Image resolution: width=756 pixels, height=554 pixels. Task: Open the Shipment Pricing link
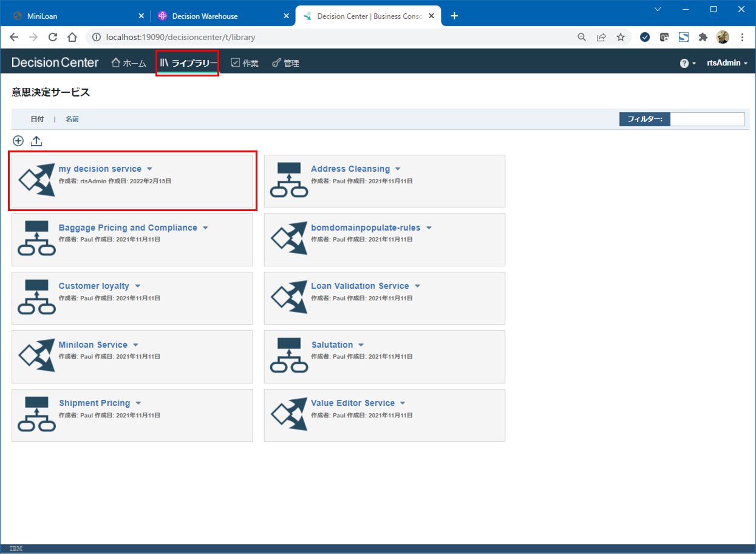(x=95, y=403)
